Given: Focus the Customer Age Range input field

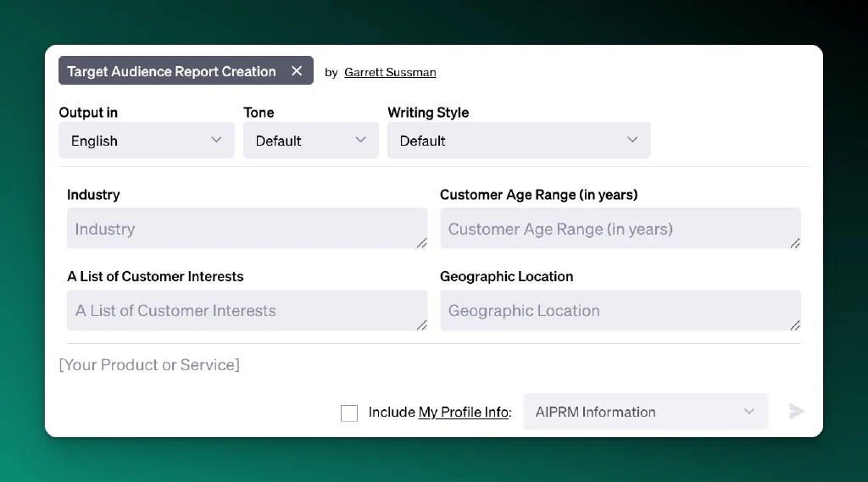Looking at the screenshot, I should 620,229.
